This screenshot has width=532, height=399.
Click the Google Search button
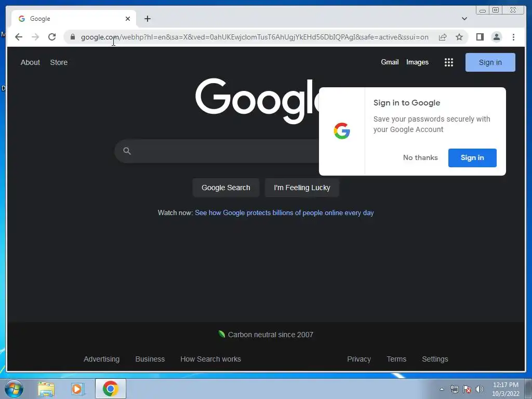225,188
